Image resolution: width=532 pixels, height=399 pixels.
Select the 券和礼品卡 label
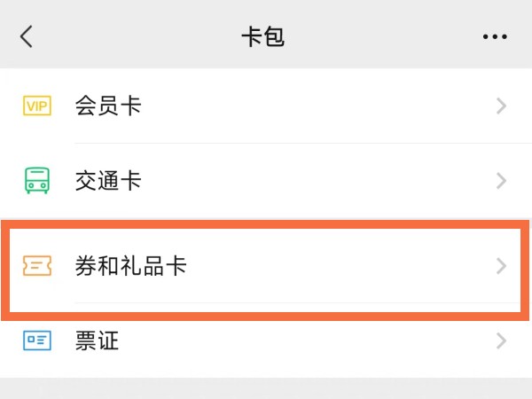[131, 266]
